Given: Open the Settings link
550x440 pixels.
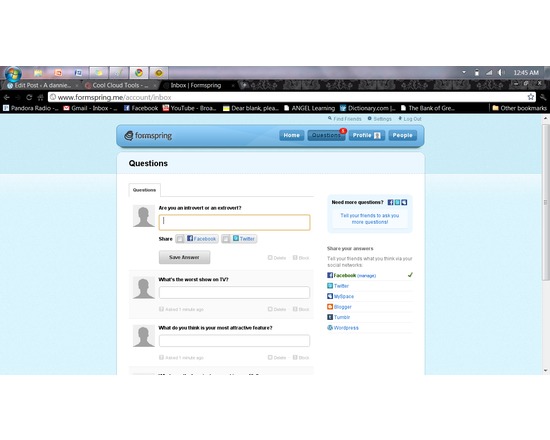Looking at the screenshot, I should (379, 119).
